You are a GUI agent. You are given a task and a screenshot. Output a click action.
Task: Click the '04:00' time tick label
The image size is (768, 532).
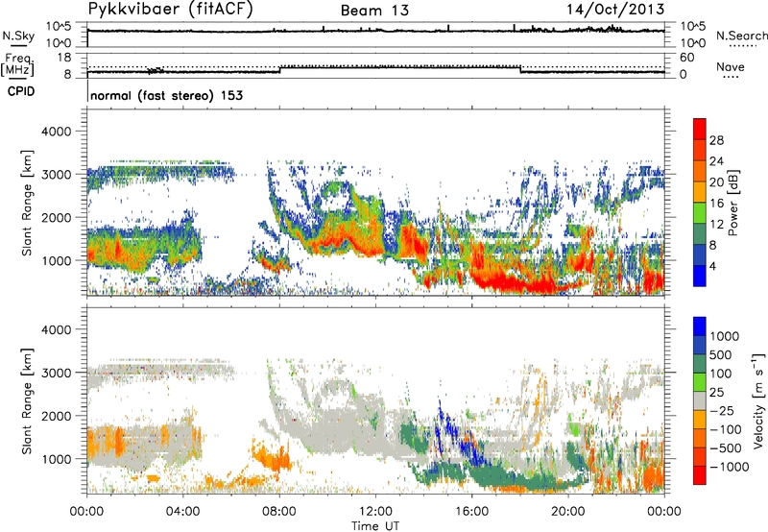click(x=183, y=512)
